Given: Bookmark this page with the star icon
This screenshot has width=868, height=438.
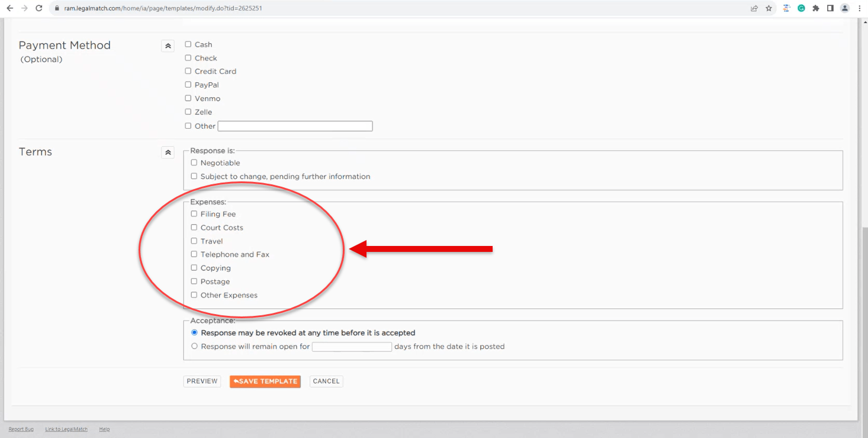Looking at the screenshot, I should (x=769, y=8).
